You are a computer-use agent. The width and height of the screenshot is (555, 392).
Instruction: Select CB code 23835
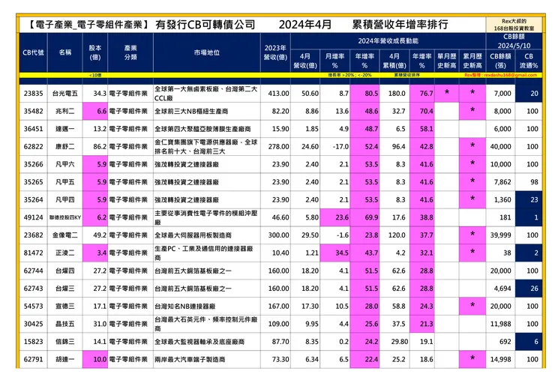[33, 94]
